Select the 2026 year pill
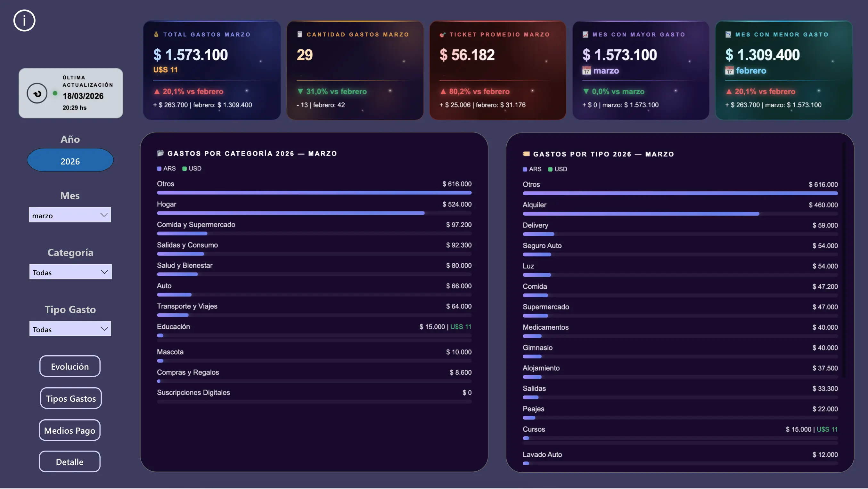The width and height of the screenshot is (868, 489). [70, 161]
